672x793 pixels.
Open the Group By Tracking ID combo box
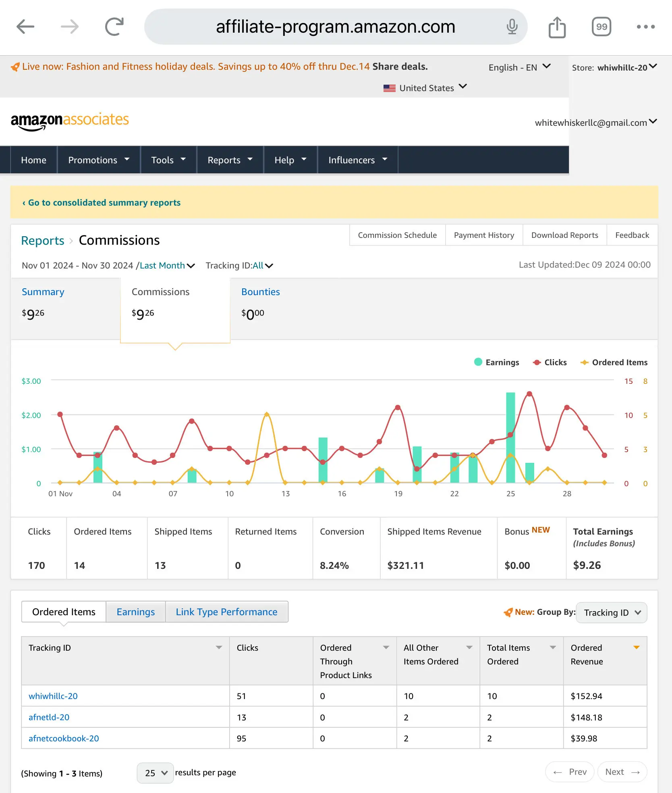[612, 612]
